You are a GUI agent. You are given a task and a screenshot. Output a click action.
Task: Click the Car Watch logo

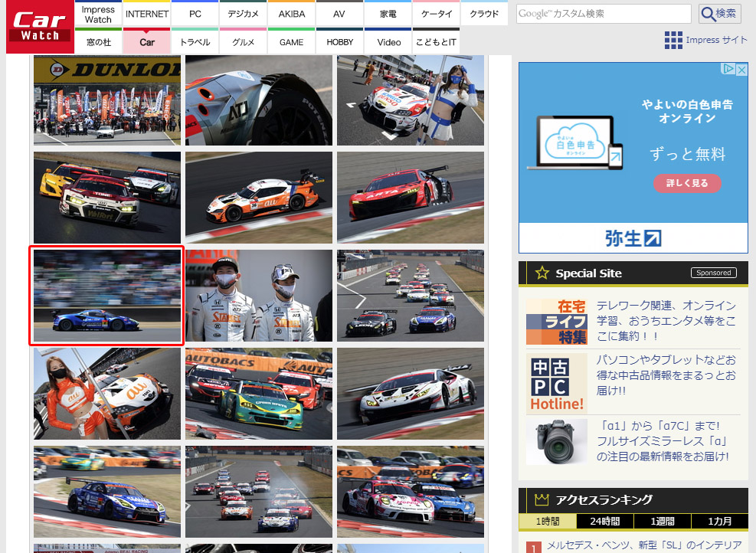tap(38, 26)
